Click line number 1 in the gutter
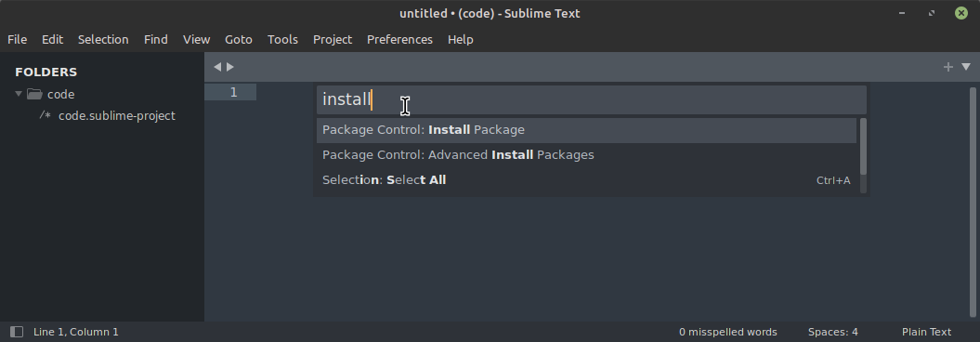The image size is (980, 342). (x=233, y=93)
